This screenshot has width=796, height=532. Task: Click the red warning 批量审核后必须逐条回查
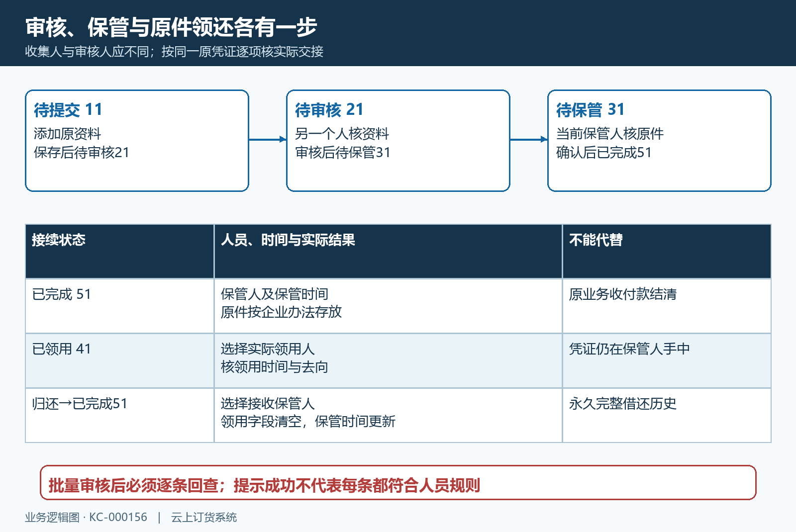[133, 485]
